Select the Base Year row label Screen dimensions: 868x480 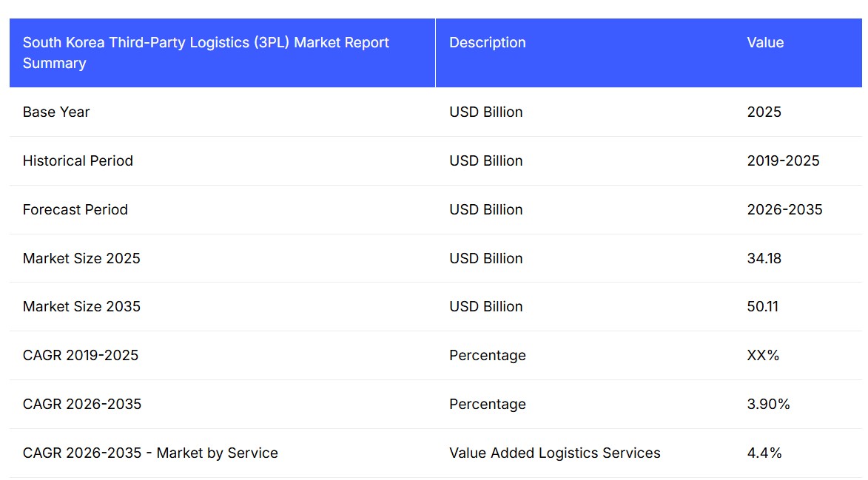(56, 112)
